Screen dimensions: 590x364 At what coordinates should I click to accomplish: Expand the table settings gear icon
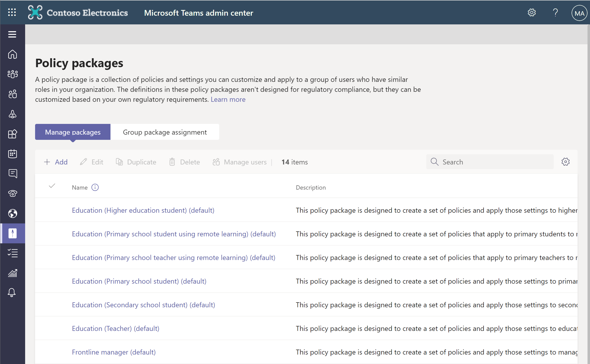point(566,162)
